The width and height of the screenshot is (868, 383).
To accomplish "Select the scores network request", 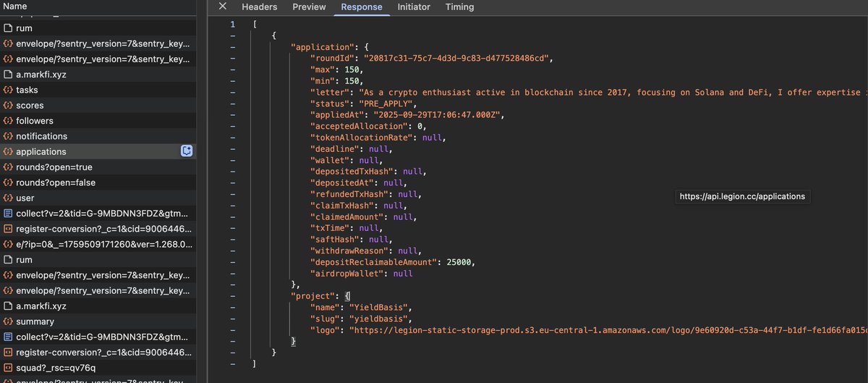I will [x=98, y=105].
